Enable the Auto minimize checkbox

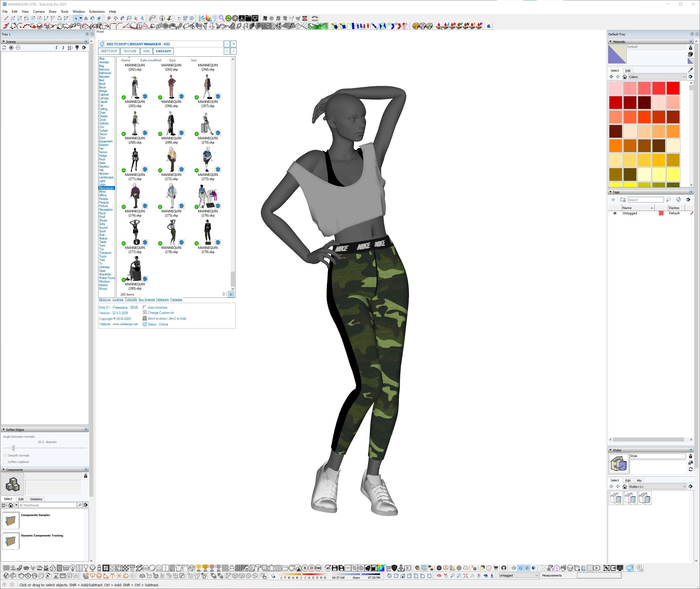click(145, 307)
